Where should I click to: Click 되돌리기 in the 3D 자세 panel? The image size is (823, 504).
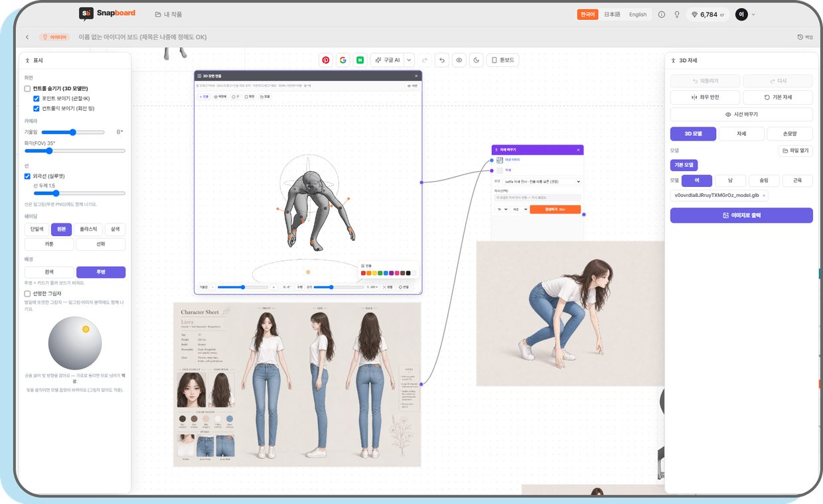tap(705, 81)
